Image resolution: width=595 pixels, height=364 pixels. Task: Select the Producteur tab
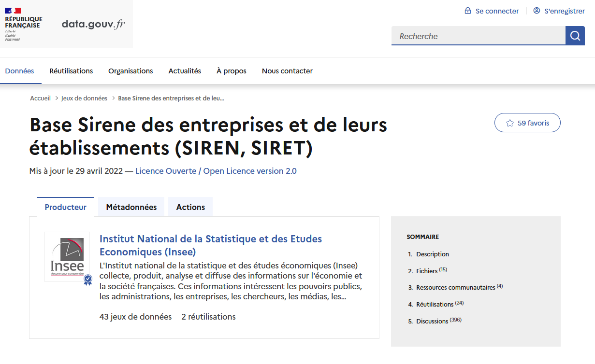[66, 207]
